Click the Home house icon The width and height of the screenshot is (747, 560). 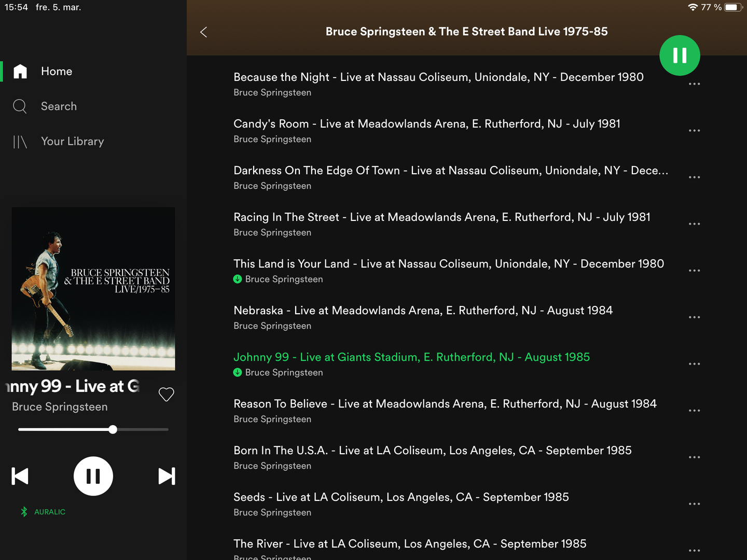pyautogui.click(x=20, y=72)
